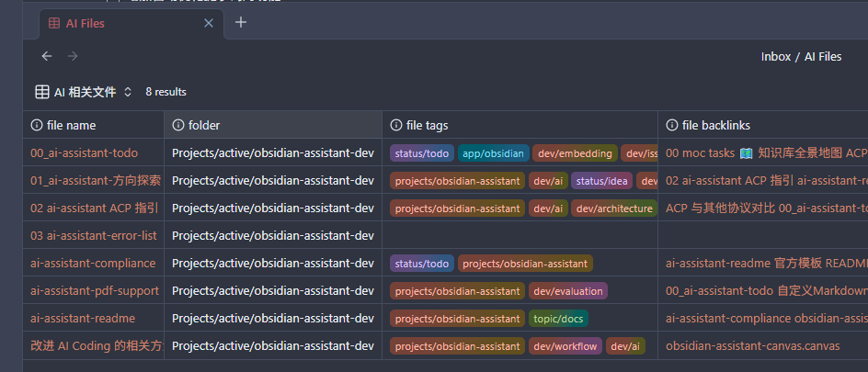Switch to the AI Files tab
The height and width of the screenshot is (372, 868).
131,23
